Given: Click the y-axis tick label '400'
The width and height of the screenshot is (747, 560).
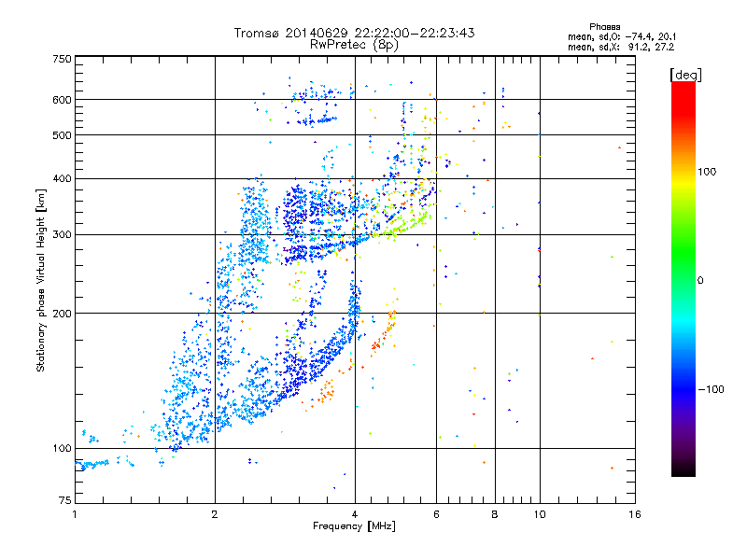Looking at the screenshot, I should (62, 178).
